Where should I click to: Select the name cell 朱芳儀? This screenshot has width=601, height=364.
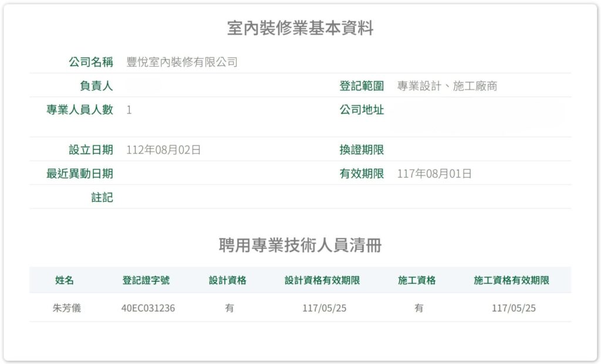[67, 308]
